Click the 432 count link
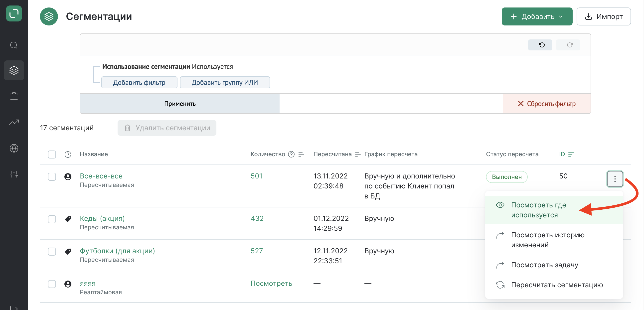This screenshot has width=644, height=310. click(x=257, y=219)
